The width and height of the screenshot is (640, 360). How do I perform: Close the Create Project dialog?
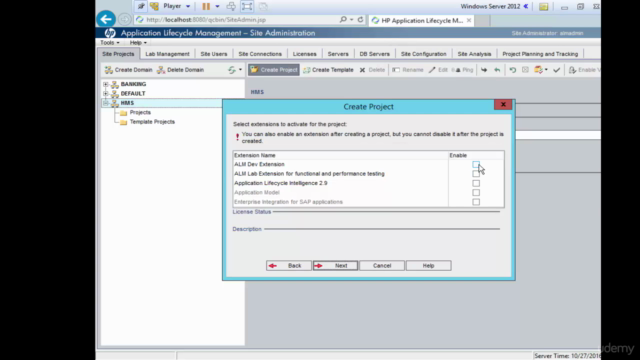point(503,104)
